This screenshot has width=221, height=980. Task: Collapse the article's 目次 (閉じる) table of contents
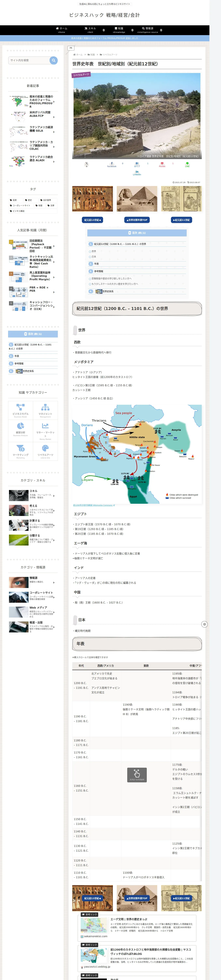[x=137, y=233]
